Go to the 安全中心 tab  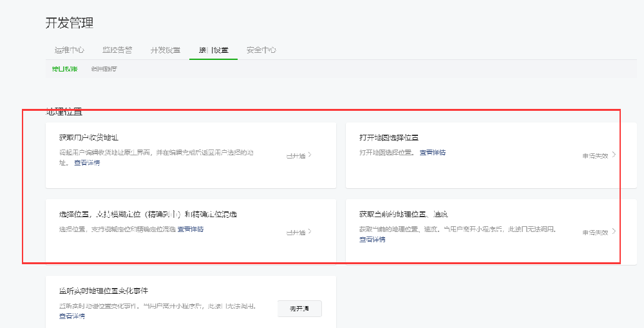pos(261,50)
